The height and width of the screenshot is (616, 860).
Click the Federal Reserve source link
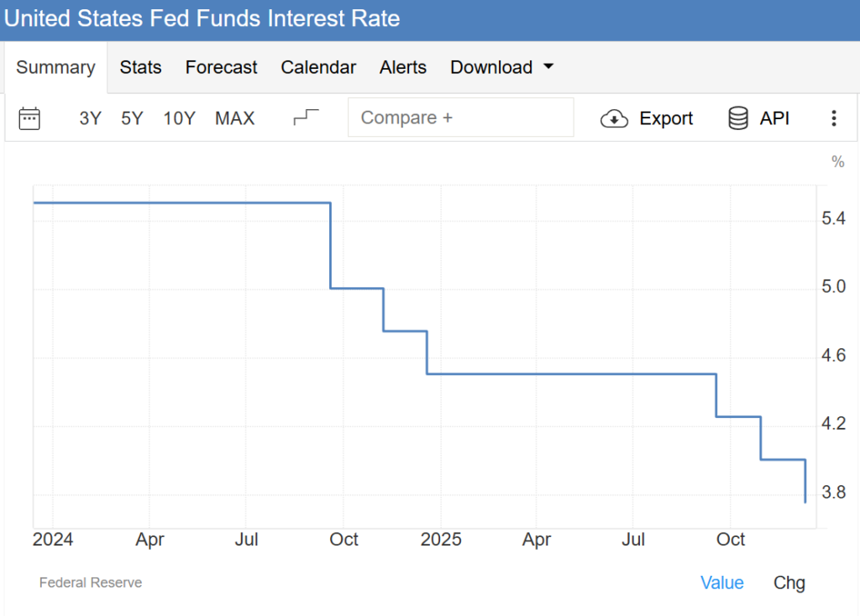[x=91, y=582]
